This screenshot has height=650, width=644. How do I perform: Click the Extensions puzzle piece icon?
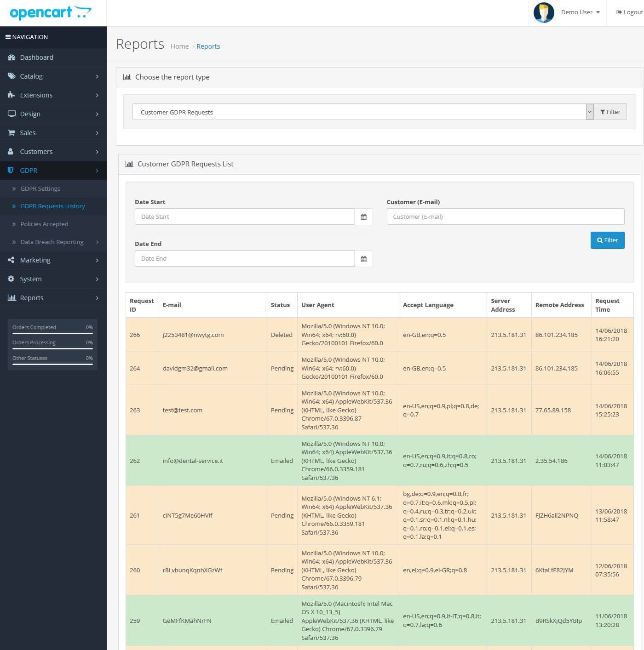[x=11, y=95]
